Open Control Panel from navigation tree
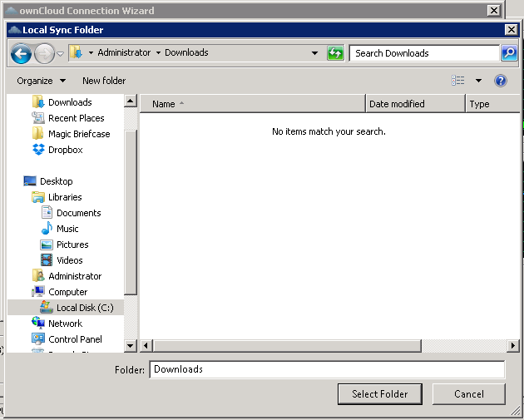The image size is (524, 420). point(75,339)
